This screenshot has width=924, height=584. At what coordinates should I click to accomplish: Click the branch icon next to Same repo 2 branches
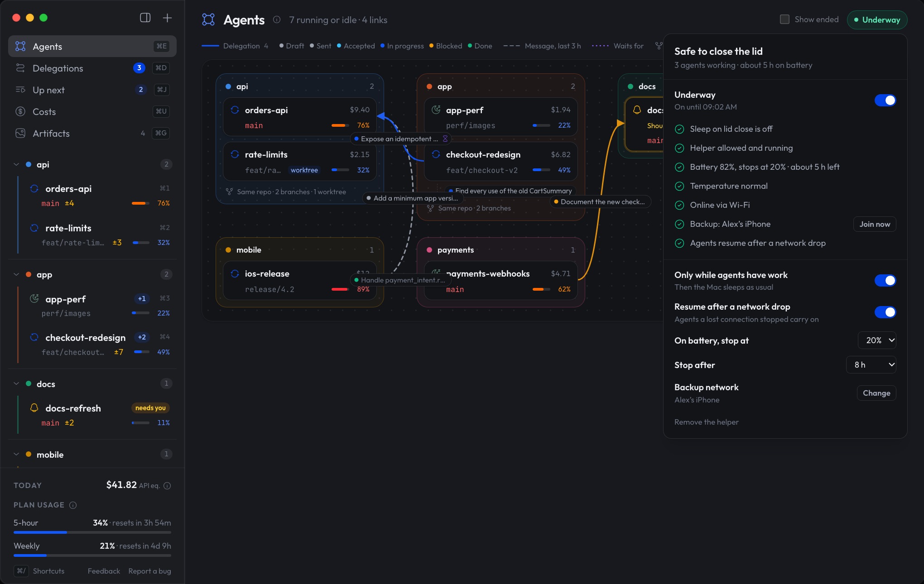(x=430, y=208)
